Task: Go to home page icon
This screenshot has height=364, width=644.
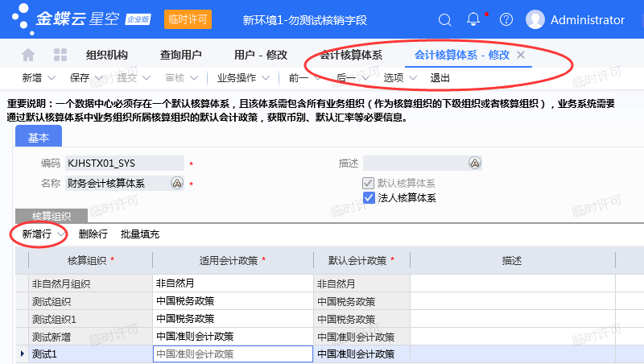Action: [28, 55]
